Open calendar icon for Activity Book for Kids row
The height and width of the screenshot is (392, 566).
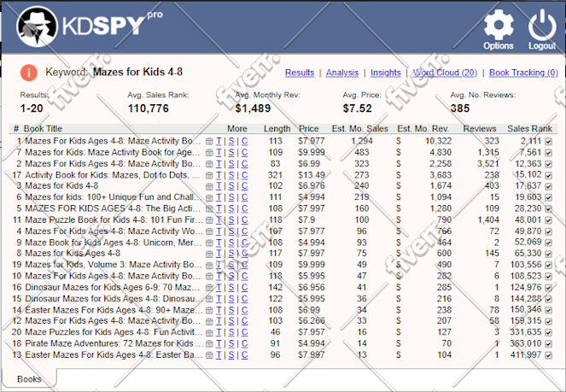click(209, 175)
